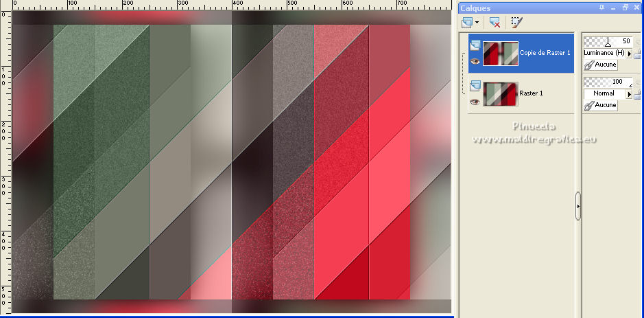Click the Raster 1 layer name
The image size is (644, 318).
tap(531, 93)
